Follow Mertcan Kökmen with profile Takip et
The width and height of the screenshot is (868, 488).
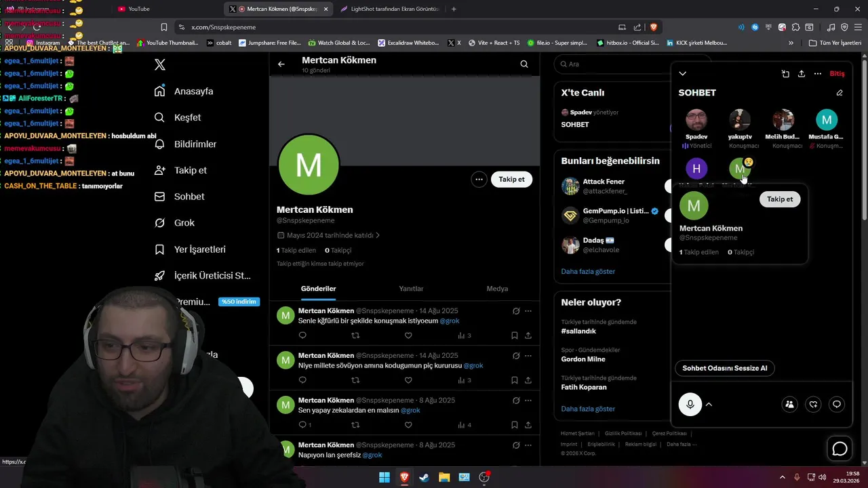(512, 180)
